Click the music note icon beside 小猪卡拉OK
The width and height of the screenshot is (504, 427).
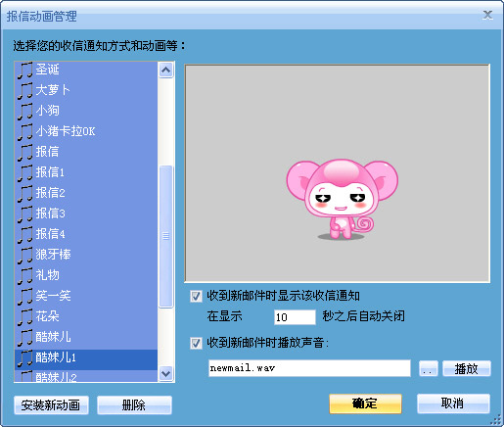(25, 131)
